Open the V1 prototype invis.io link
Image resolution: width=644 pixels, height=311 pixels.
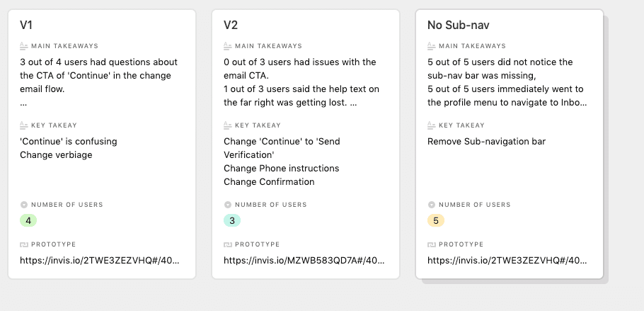(x=99, y=261)
